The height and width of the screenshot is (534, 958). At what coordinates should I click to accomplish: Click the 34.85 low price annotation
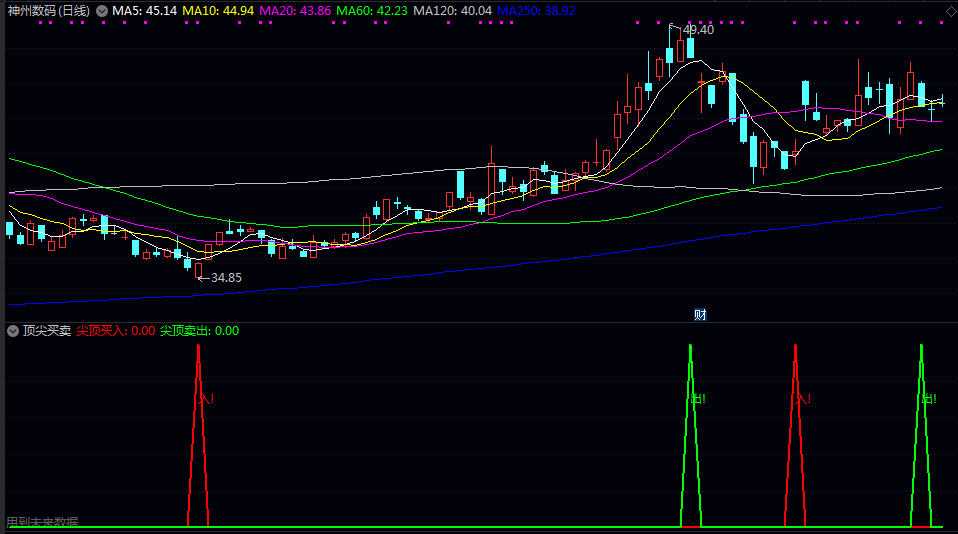coord(226,278)
